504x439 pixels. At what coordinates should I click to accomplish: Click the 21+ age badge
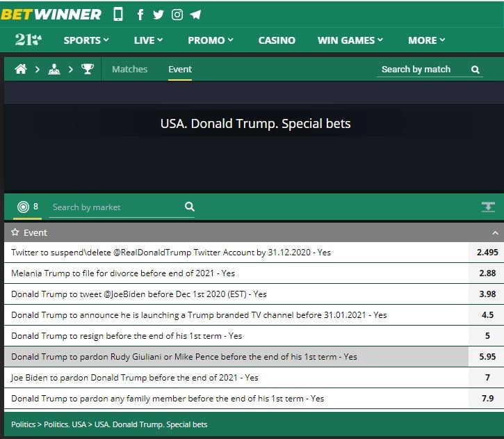point(29,40)
